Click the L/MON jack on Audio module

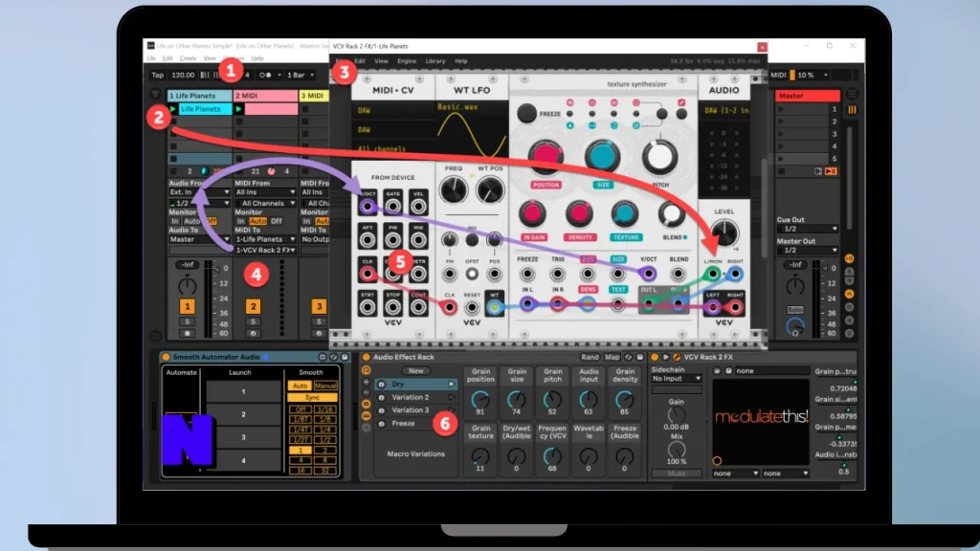click(x=712, y=274)
